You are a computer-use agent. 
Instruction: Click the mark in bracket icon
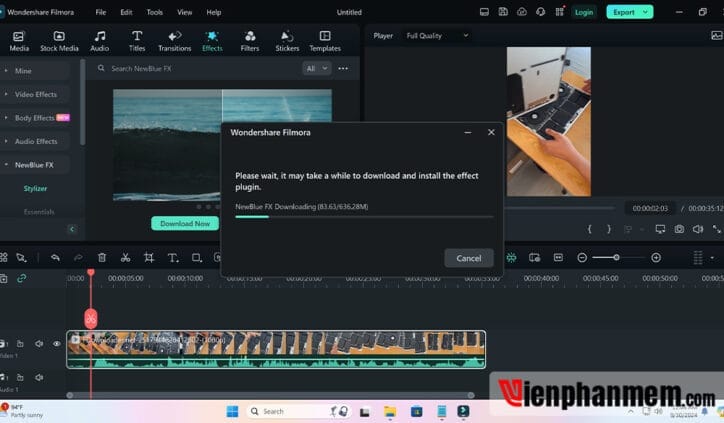[x=590, y=230]
